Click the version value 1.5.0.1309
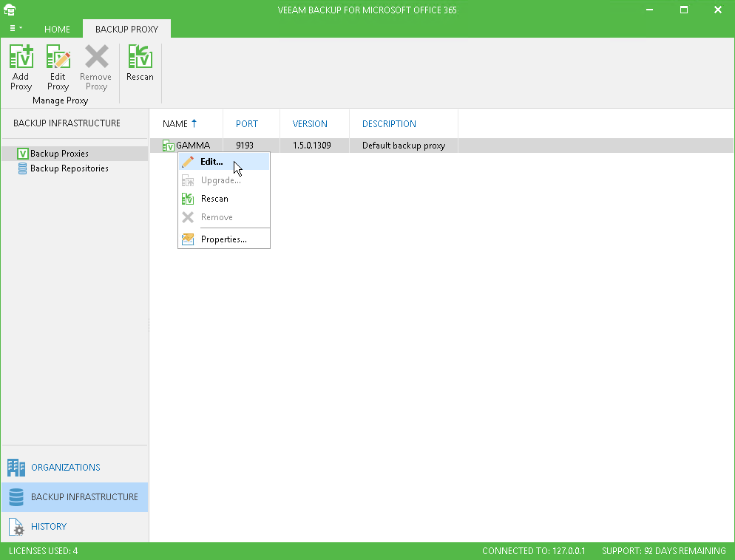 tap(312, 145)
